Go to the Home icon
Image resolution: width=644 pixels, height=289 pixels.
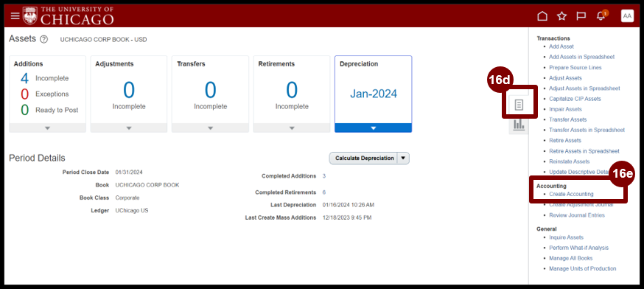[542, 16]
